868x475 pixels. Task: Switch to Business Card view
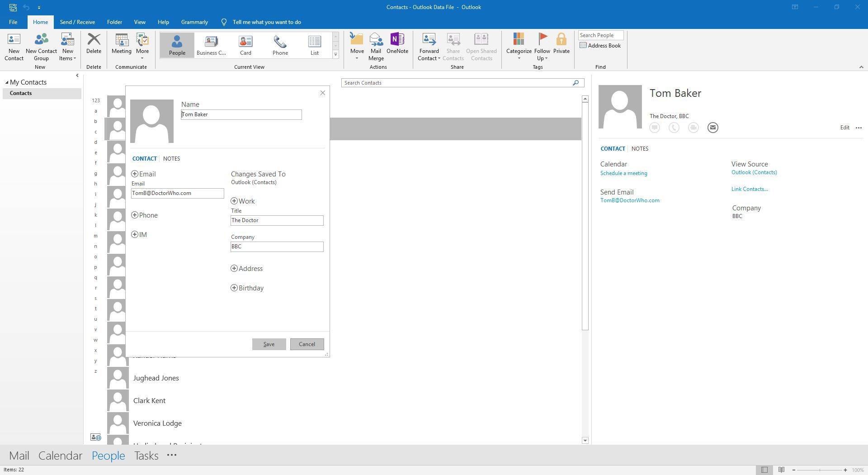(x=211, y=45)
